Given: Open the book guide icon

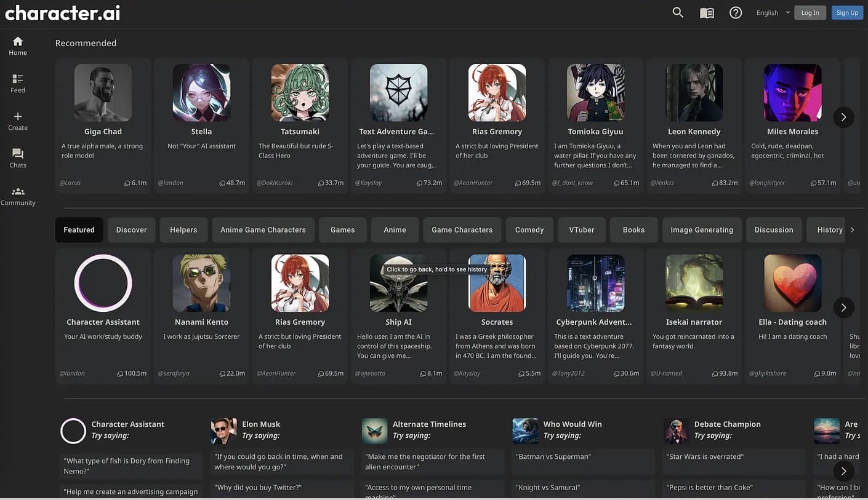Looking at the screenshot, I should point(707,13).
